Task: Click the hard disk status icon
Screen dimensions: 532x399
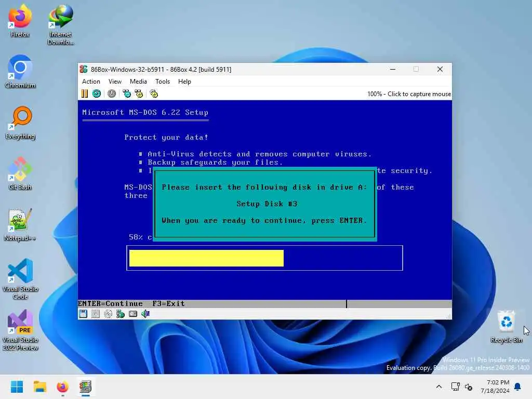Action: tap(133, 314)
